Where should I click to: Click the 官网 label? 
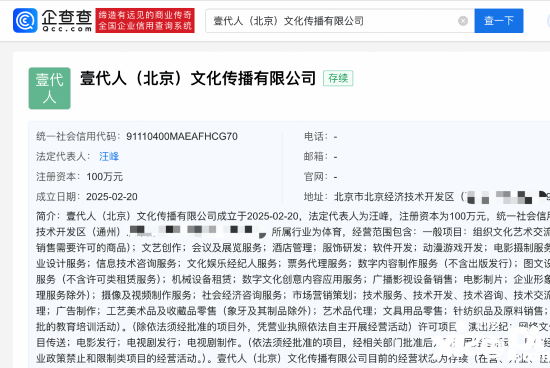[316, 177]
